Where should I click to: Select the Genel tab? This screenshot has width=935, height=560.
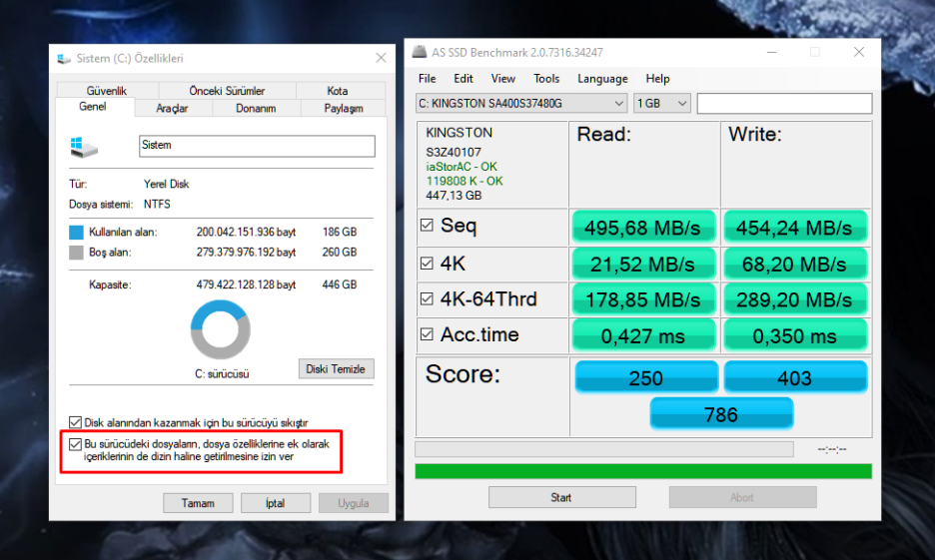coord(95,107)
